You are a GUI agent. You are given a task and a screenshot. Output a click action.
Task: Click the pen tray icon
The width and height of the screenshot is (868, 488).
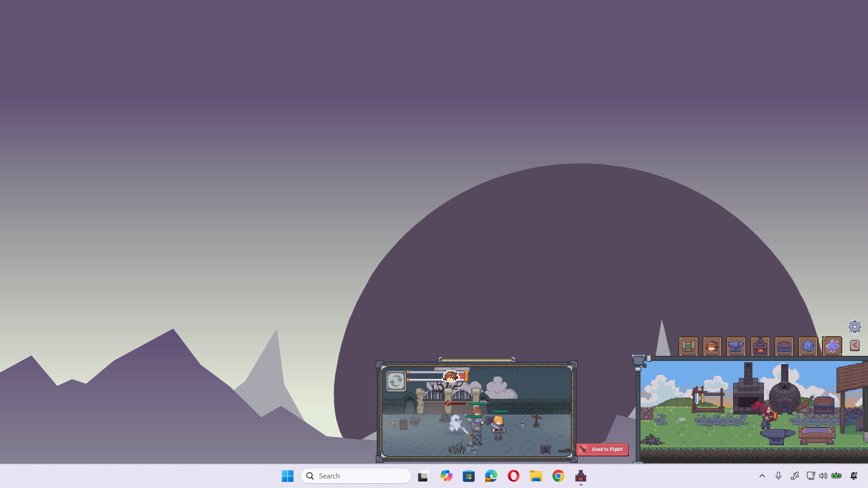tap(795, 476)
